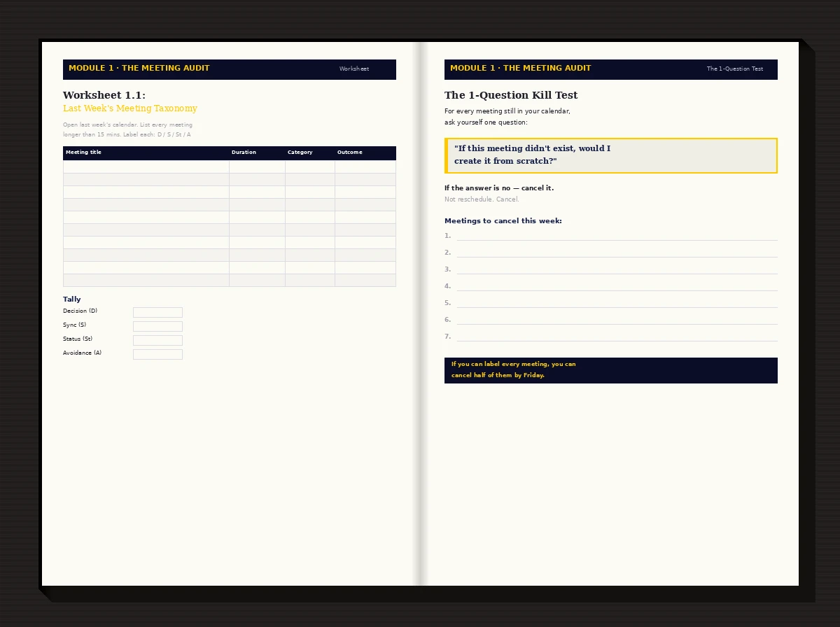The height and width of the screenshot is (627, 840).
Task: Click the first empty Meeting title cell
Action: click(146, 167)
